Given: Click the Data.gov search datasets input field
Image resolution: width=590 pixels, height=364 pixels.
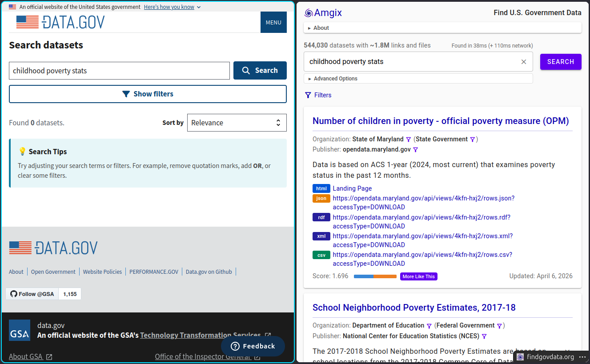Looking at the screenshot, I should [119, 71].
